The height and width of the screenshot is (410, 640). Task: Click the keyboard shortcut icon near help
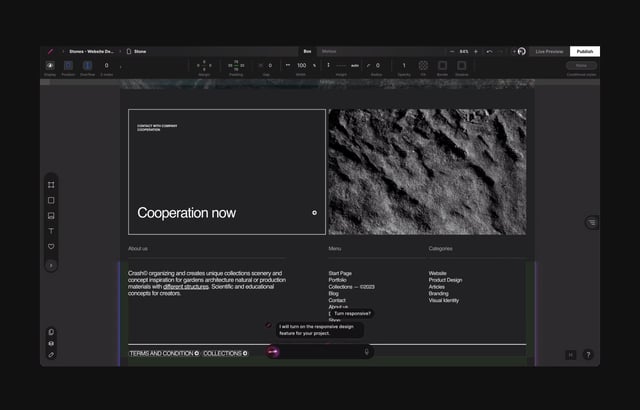(x=571, y=355)
